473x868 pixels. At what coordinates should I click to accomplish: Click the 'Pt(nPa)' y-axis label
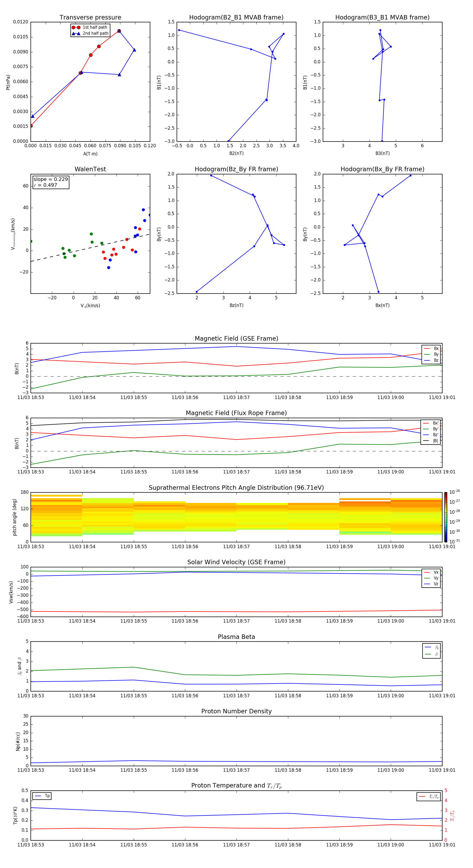(8, 82)
